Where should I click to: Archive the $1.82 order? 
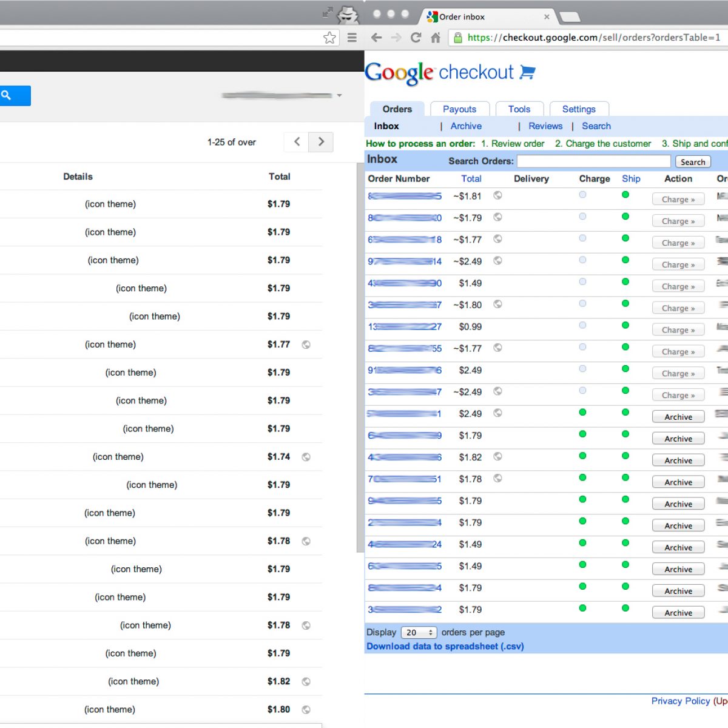point(678,460)
